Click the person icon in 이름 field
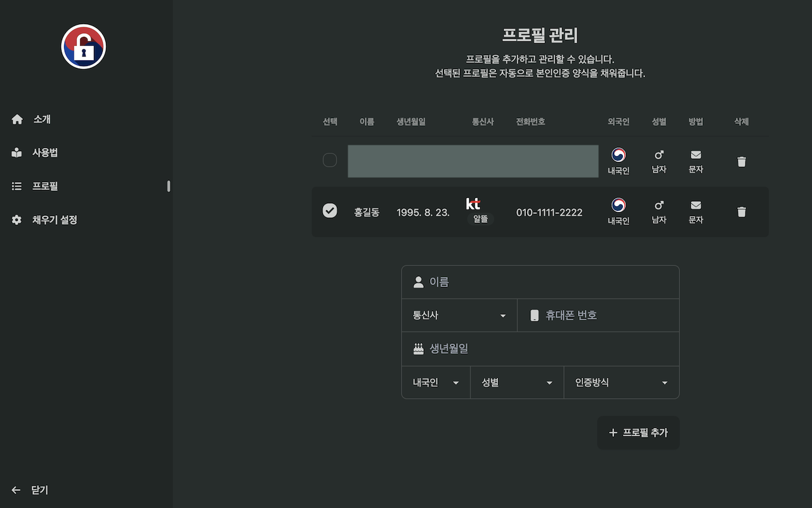812x508 pixels. tap(418, 282)
